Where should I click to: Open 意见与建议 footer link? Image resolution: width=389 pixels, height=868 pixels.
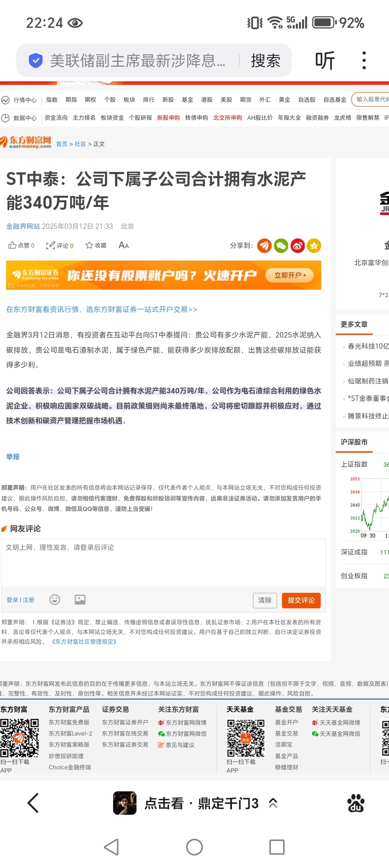[x=176, y=745]
